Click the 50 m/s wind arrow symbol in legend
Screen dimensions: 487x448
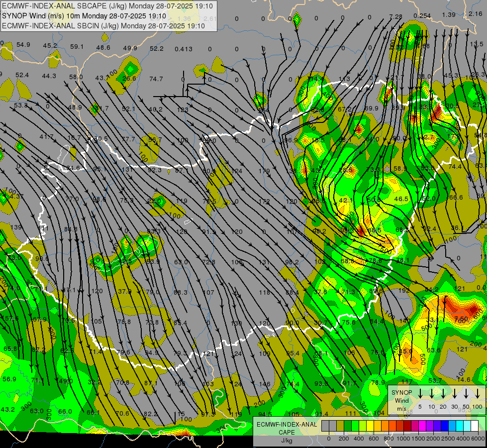[x=466, y=393]
